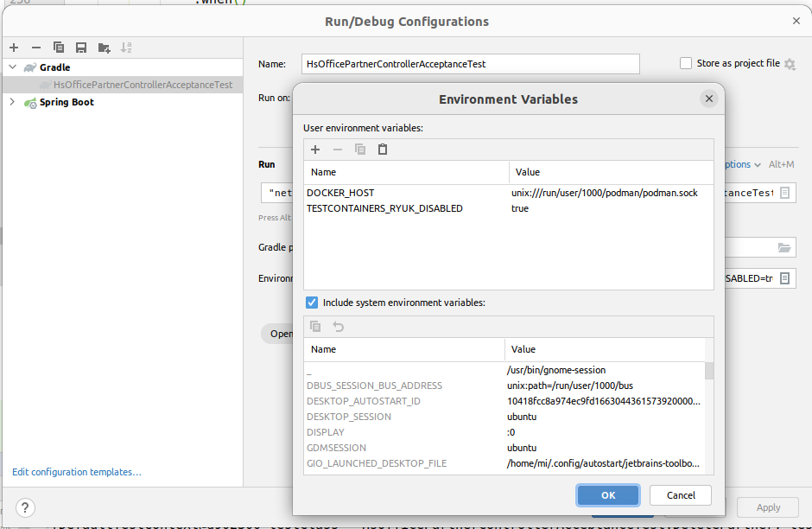The width and height of the screenshot is (812, 529).
Task: Remove selected run configuration with minus icon
Action: pyautogui.click(x=36, y=48)
